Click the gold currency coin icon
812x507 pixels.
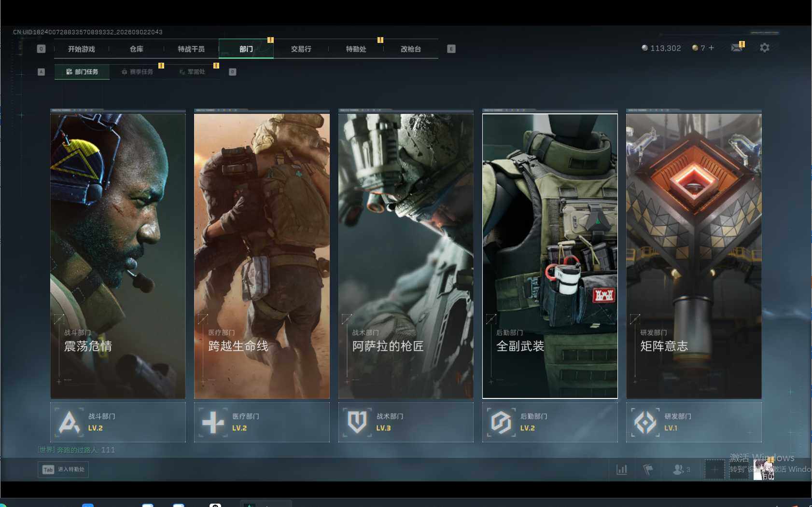pyautogui.click(x=695, y=48)
